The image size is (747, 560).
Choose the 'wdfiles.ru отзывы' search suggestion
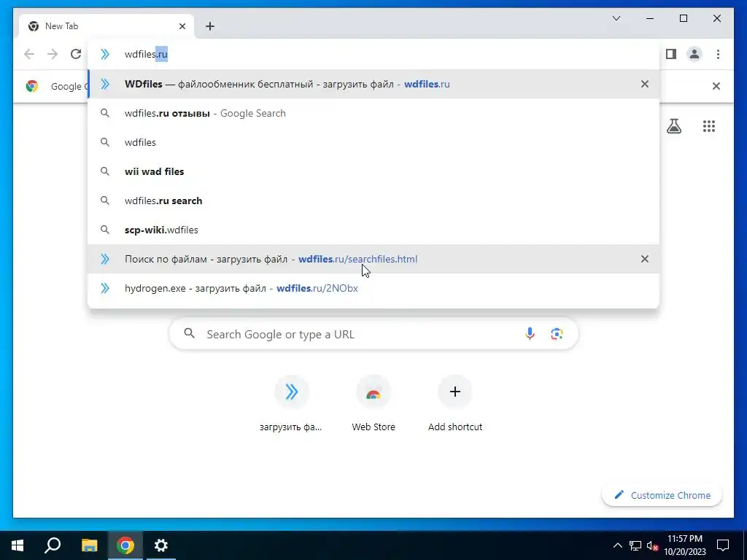tap(374, 113)
